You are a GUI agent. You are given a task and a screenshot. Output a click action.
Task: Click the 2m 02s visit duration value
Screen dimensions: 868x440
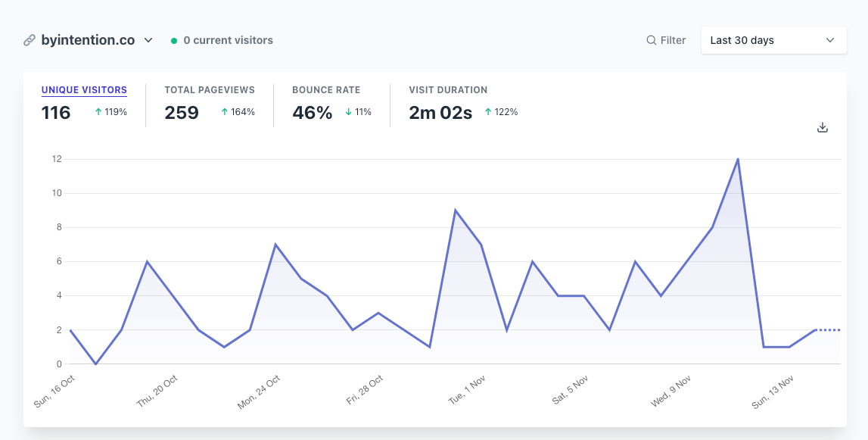(x=440, y=113)
